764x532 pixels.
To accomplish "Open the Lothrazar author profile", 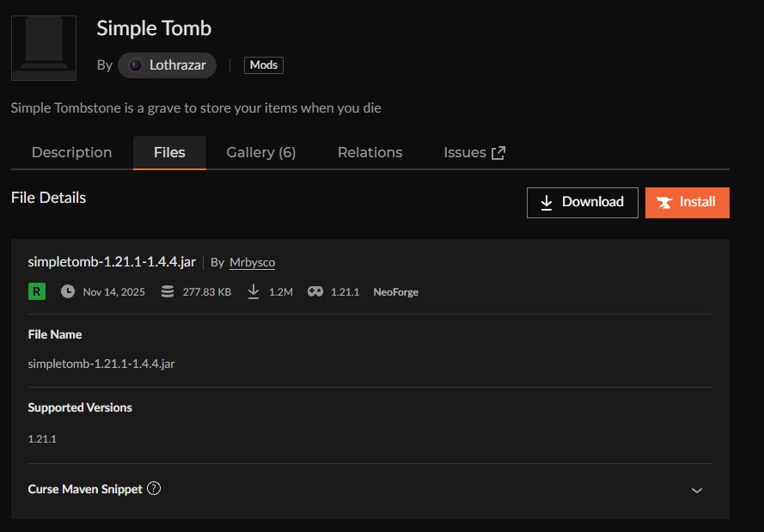I will pos(177,65).
